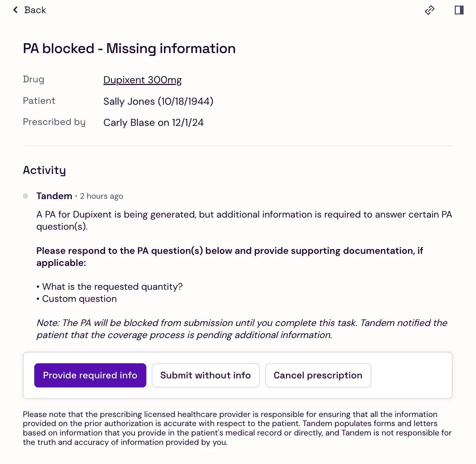Click the Cancel prescription button
The height and width of the screenshot is (464, 476).
pos(318,375)
